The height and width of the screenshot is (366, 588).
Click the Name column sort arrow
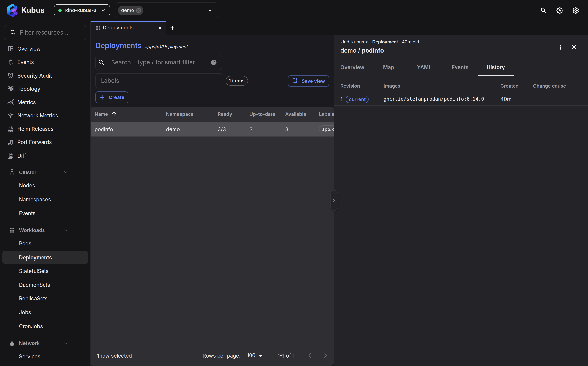pos(114,114)
